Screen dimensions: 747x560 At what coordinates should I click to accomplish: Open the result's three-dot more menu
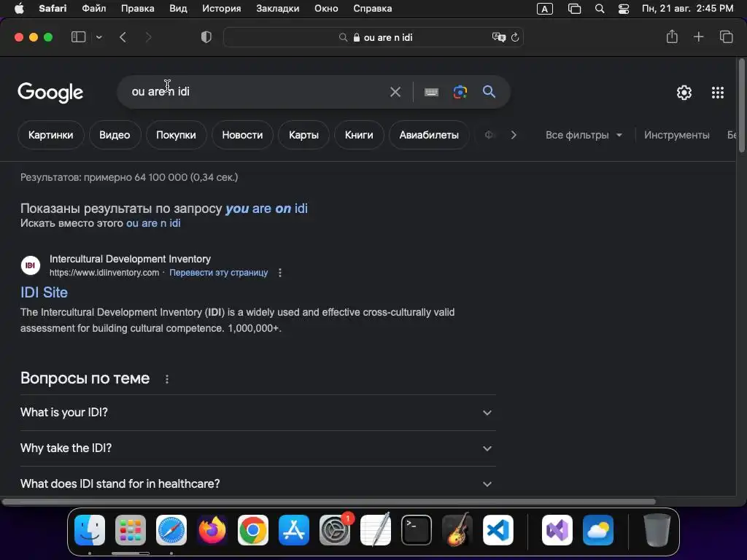(x=280, y=273)
